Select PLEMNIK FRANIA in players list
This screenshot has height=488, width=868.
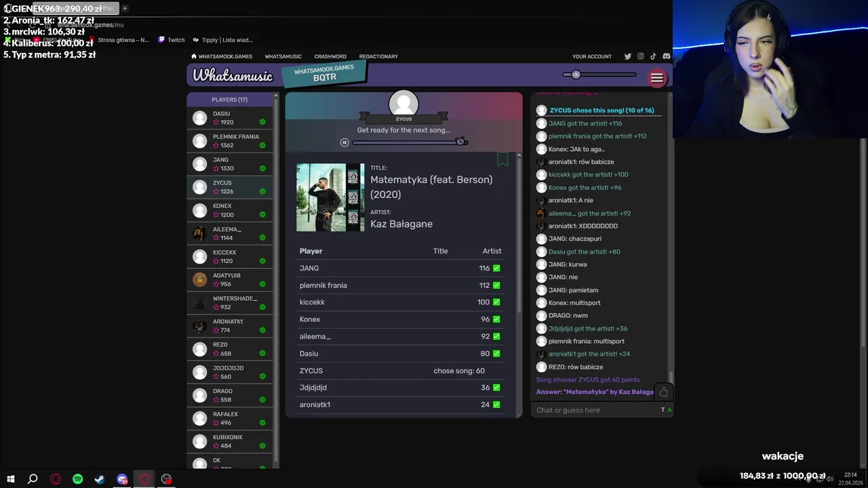(230, 141)
